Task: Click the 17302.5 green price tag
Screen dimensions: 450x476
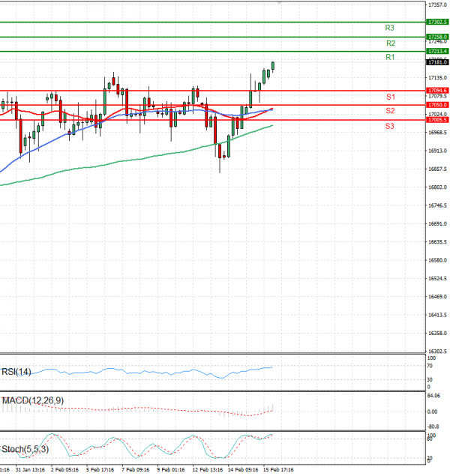Action: point(436,22)
